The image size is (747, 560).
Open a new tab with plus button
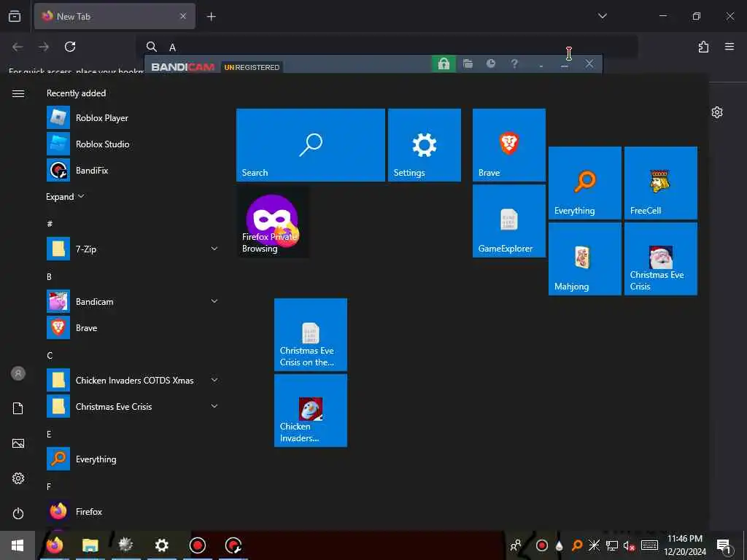point(211,17)
